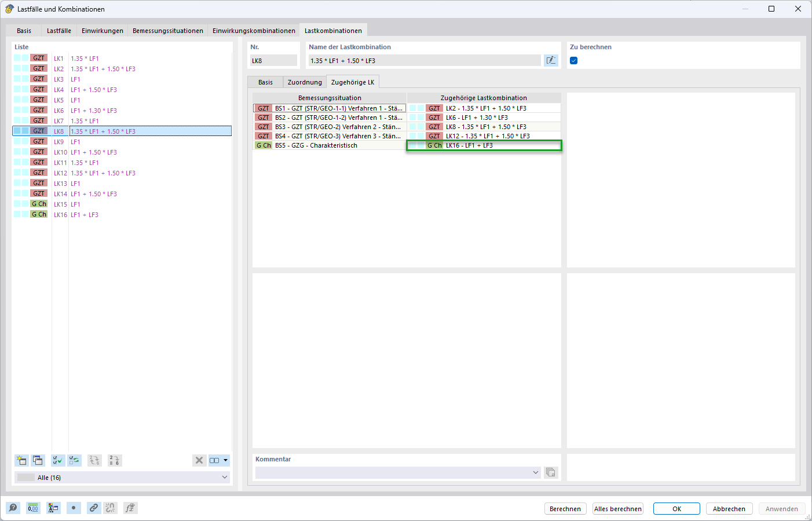Image resolution: width=812 pixels, height=521 pixels.
Task: Click the Name der Lastkombination field
Action: point(425,60)
